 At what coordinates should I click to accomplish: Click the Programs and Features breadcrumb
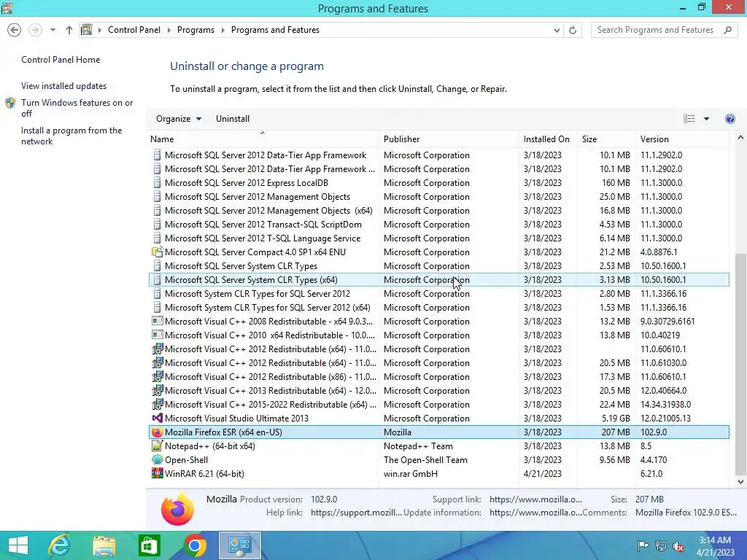275,30
